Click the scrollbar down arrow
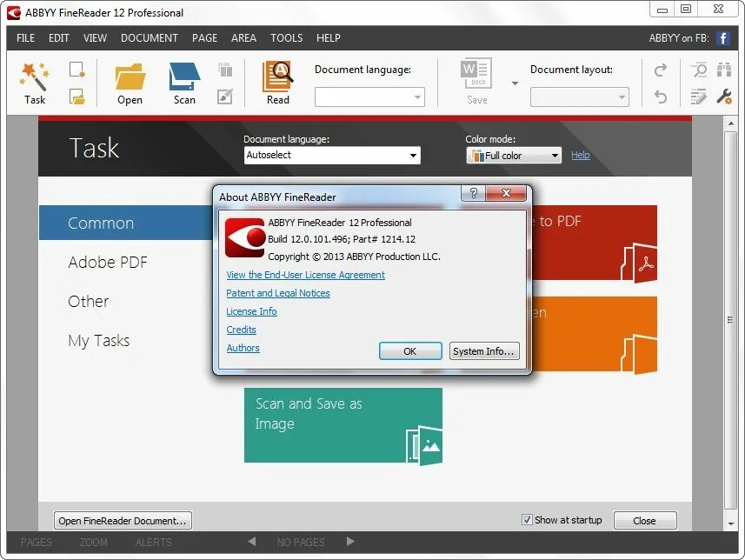745x560 pixels. (731, 523)
